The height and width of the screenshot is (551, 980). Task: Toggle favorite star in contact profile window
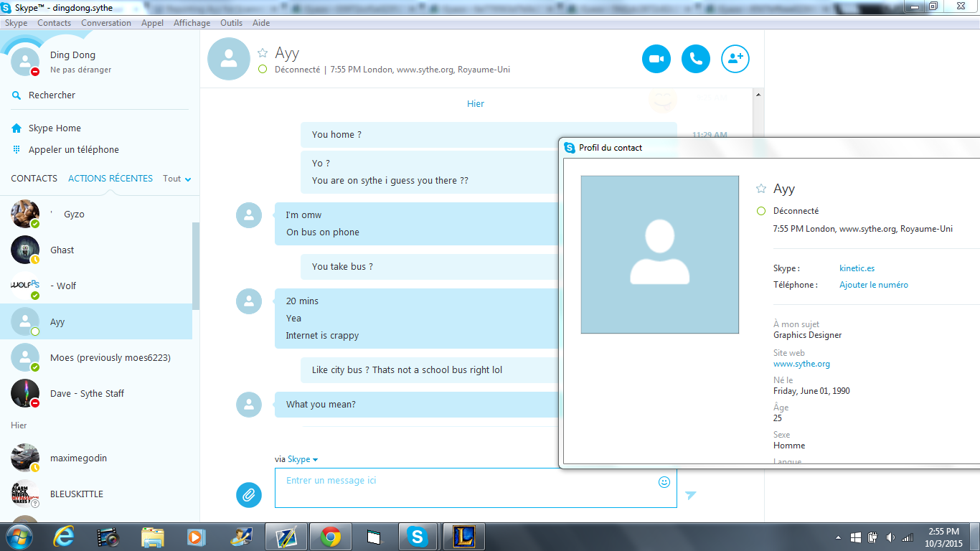click(761, 189)
